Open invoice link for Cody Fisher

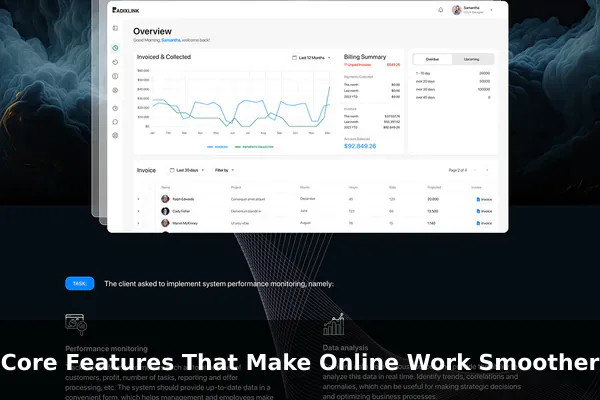coord(484,211)
